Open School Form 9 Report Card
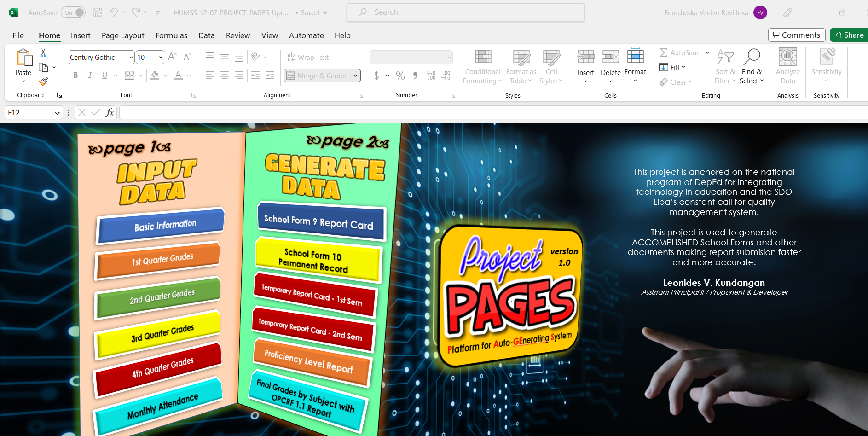 click(x=321, y=222)
